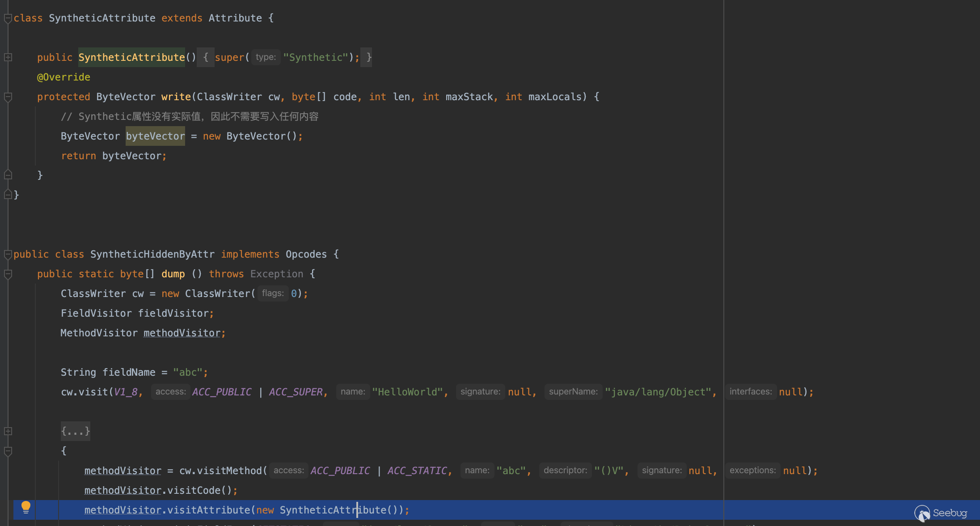Viewport: 980px width, 526px height.
Task: Collapse the write method using gutter fold
Action: pyautogui.click(x=8, y=97)
